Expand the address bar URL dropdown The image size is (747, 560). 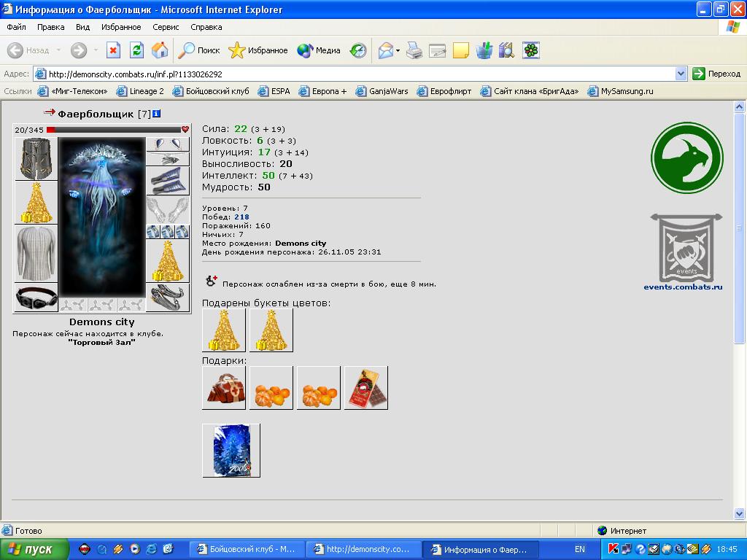point(681,74)
